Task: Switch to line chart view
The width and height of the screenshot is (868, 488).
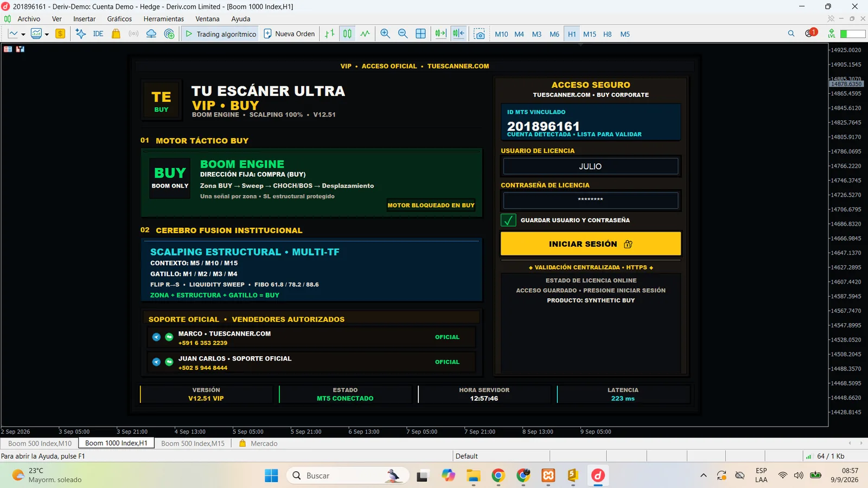Action: [x=365, y=34]
